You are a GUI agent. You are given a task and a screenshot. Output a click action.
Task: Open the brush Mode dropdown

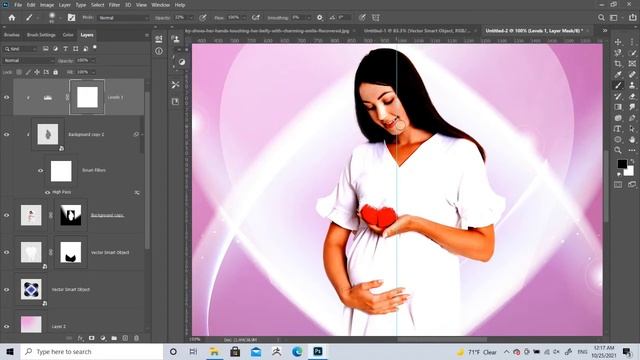point(123,18)
